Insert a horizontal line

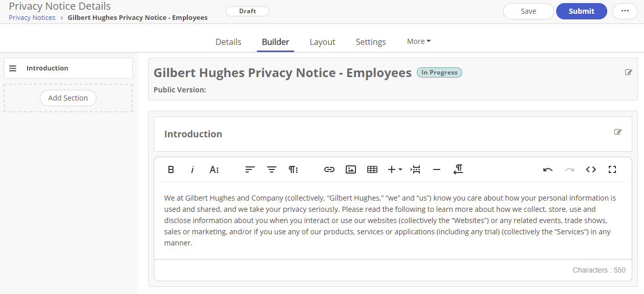pos(436,169)
